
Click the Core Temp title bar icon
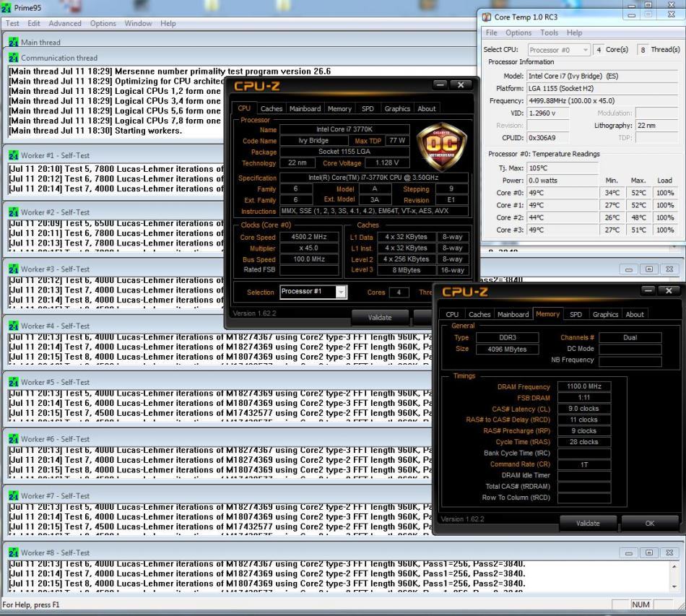coord(487,17)
